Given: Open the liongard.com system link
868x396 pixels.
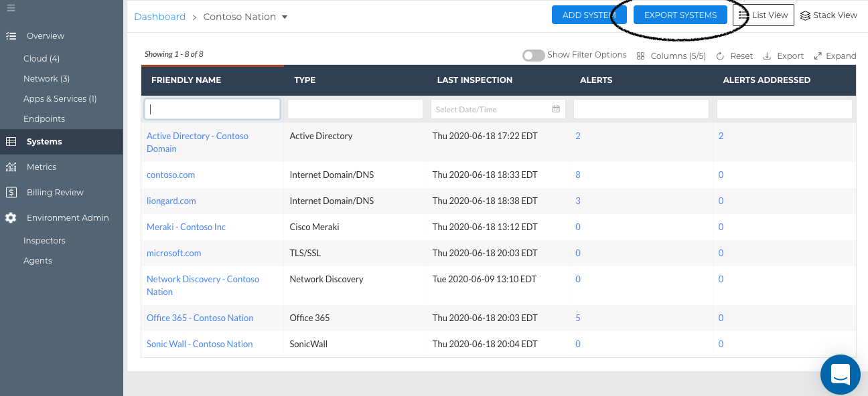Looking at the screenshot, I should click(171, 201).
